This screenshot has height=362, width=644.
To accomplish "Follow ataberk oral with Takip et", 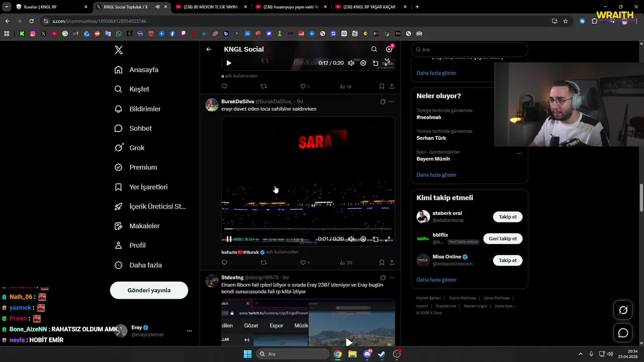I will pyautogui.click(x=508, y=217).
